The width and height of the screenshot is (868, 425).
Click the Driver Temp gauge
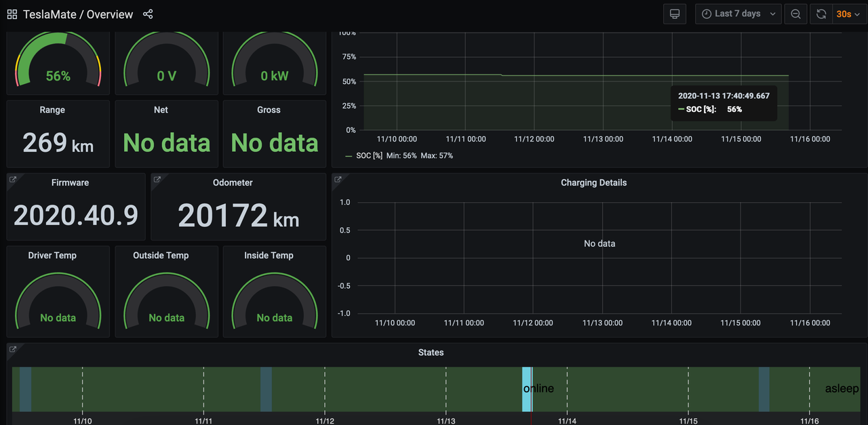[58, 302]
